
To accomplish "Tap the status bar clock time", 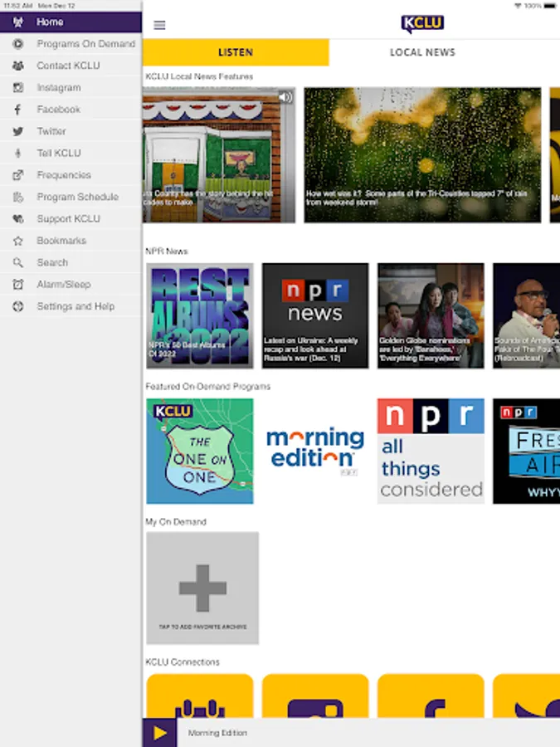I will [x=18, y=6].
